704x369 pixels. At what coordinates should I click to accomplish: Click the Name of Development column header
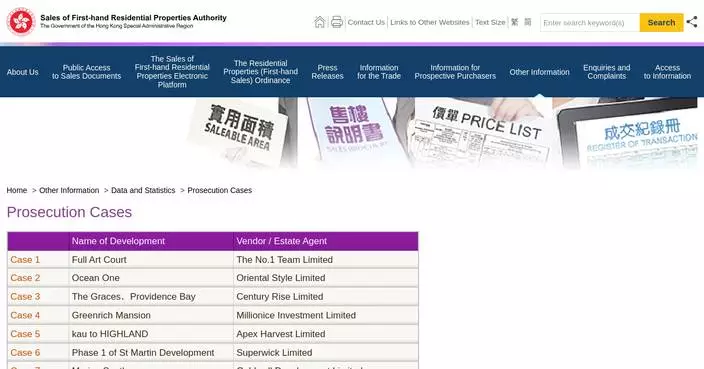tap(151, 241)
